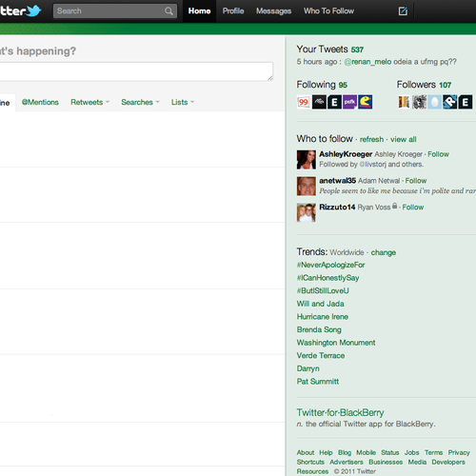
Task: Change the Trends location
Action: tap(384, 252)
